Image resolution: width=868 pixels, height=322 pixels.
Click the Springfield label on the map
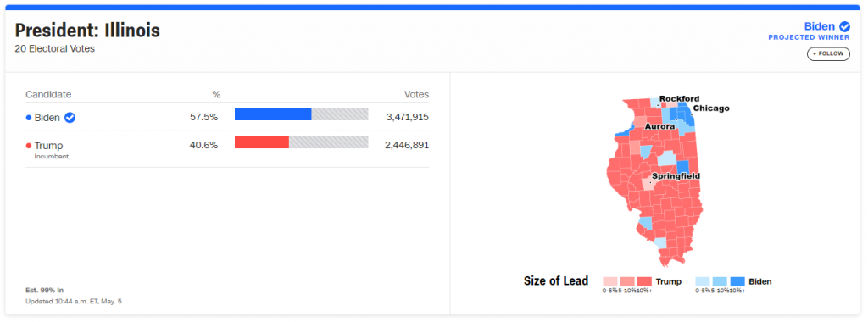pos(676,176)
